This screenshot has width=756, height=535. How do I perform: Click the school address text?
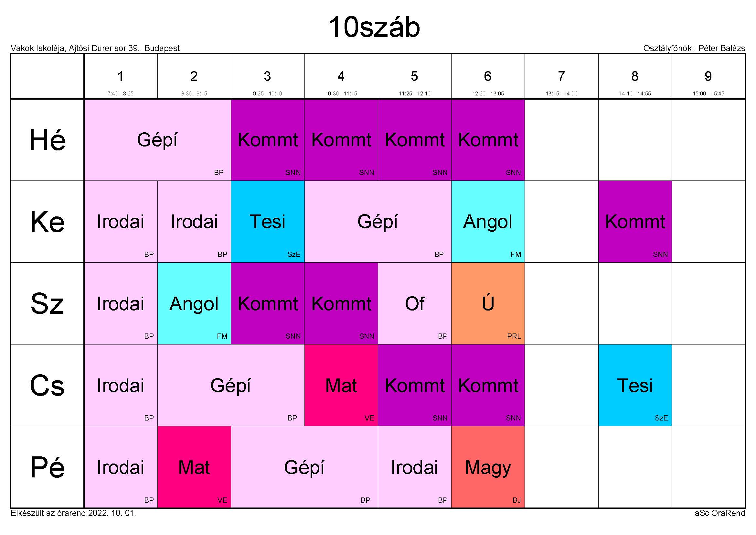(x=95, y=49)
